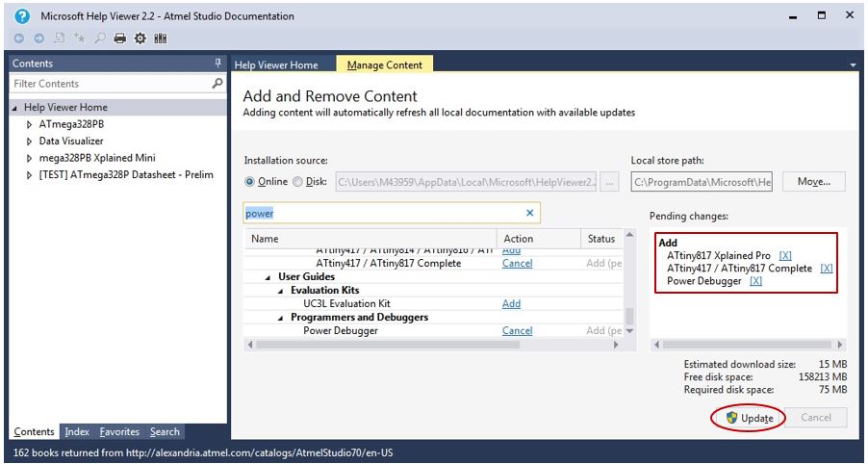Open the Index tab at bottom

pos(77,432)
